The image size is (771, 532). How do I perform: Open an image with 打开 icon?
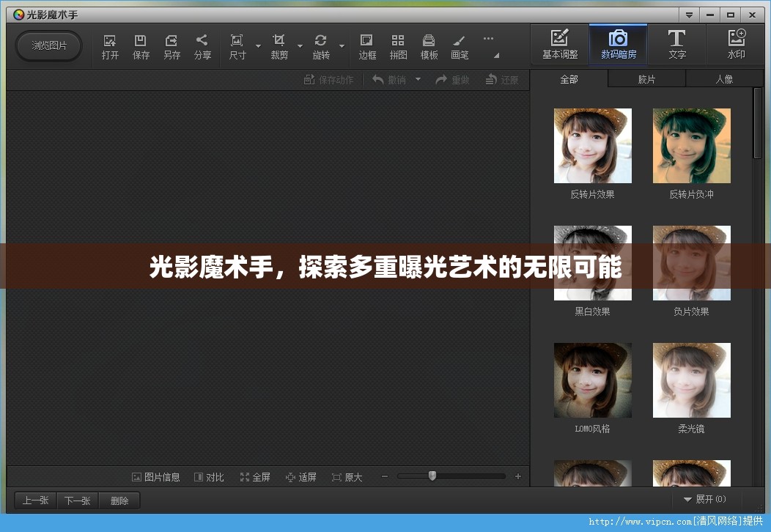tap(110, 47)
